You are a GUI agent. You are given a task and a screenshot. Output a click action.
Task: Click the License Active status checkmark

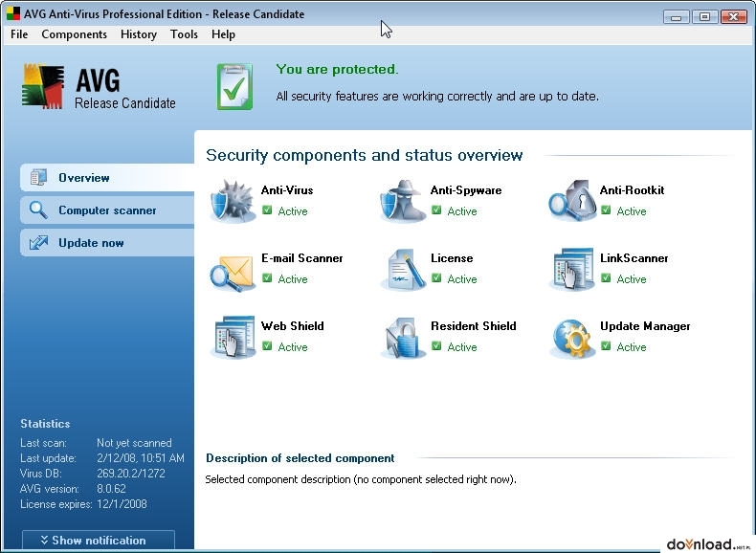pyautogui.click(x=436, y=278)
